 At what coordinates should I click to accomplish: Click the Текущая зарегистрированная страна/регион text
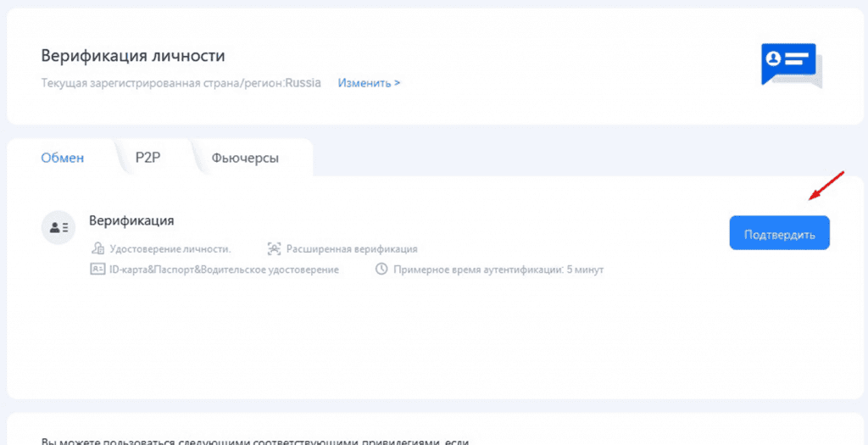pyautogui.click(x=163, y=84)
